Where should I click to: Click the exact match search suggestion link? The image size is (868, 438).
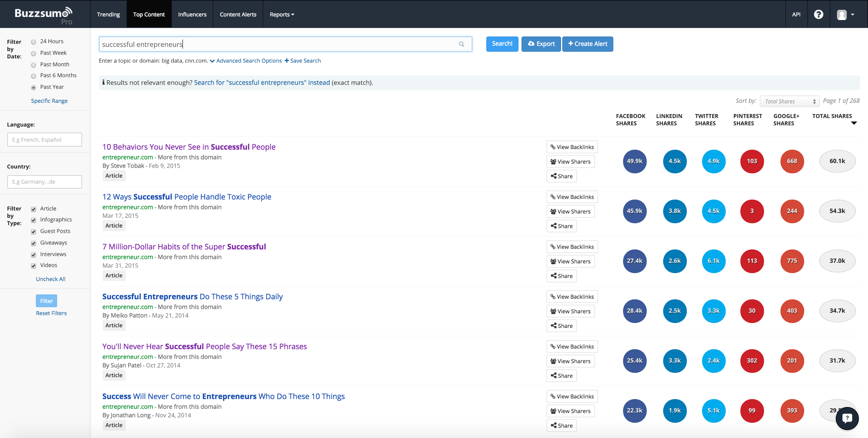coord(262,83)
